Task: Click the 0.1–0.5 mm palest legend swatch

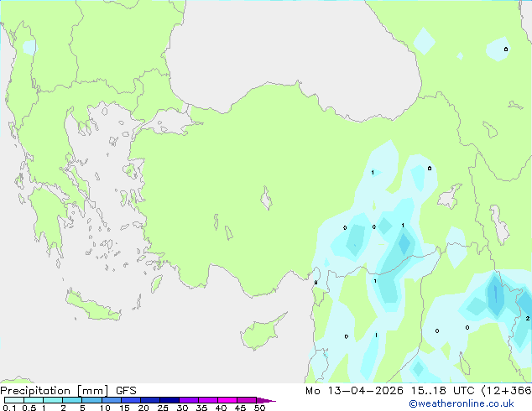Action: click(x=14, y=400)
